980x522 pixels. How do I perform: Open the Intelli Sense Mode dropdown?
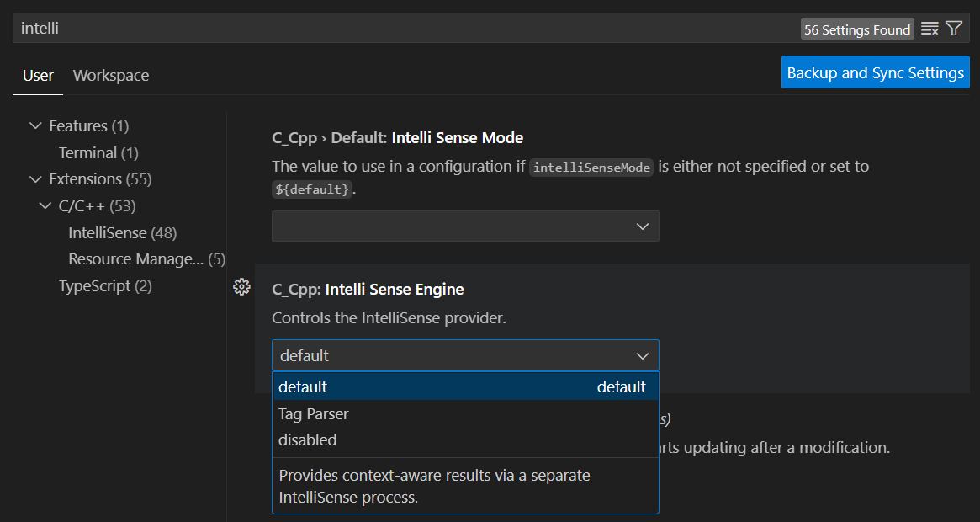[x=465, y=226]
